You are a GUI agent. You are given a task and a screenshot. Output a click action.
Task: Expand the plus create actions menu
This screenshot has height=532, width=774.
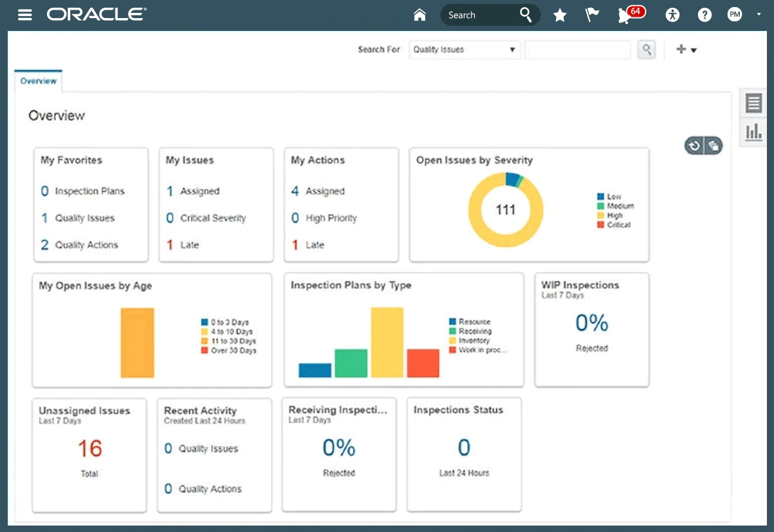686,50
